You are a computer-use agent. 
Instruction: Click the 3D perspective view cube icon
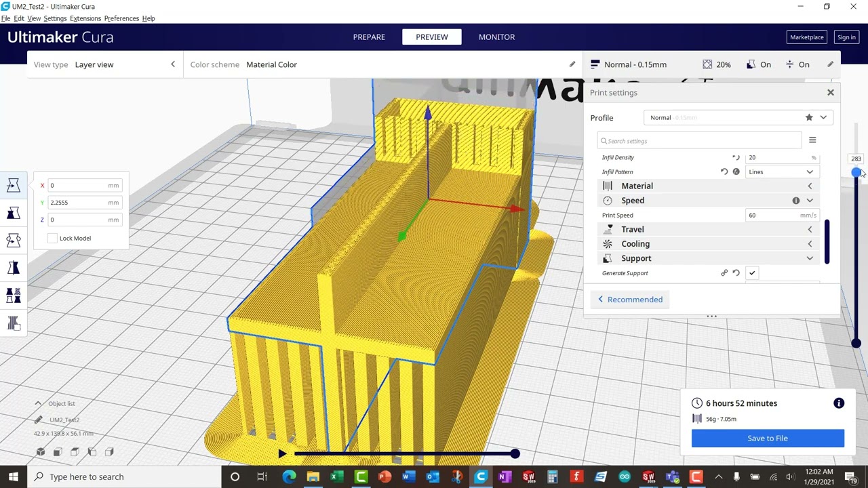coord(41,452)
